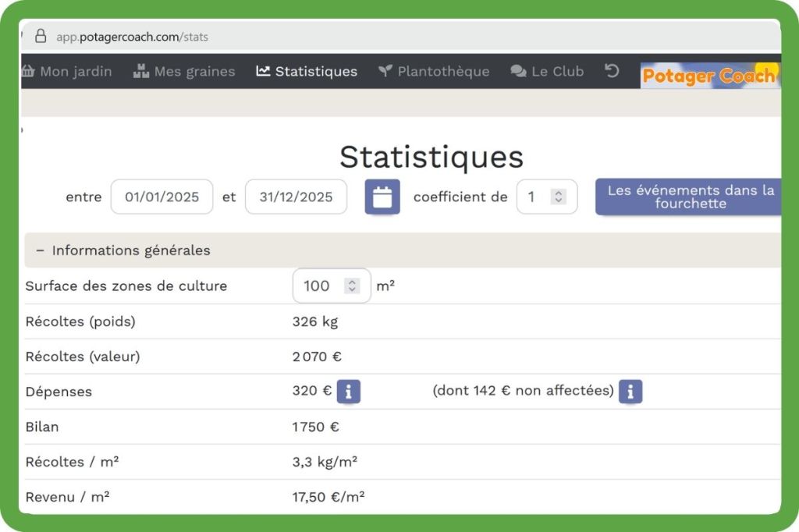Click the Récoltes (poids) row label
Viewport: 799px width, 532px height.
(80, 321)
